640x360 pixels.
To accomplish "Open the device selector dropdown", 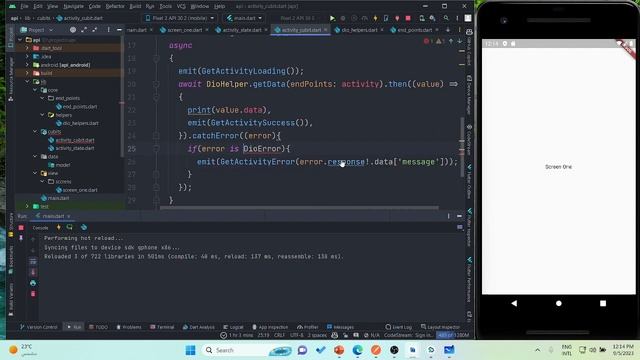I will click(179, 18).
